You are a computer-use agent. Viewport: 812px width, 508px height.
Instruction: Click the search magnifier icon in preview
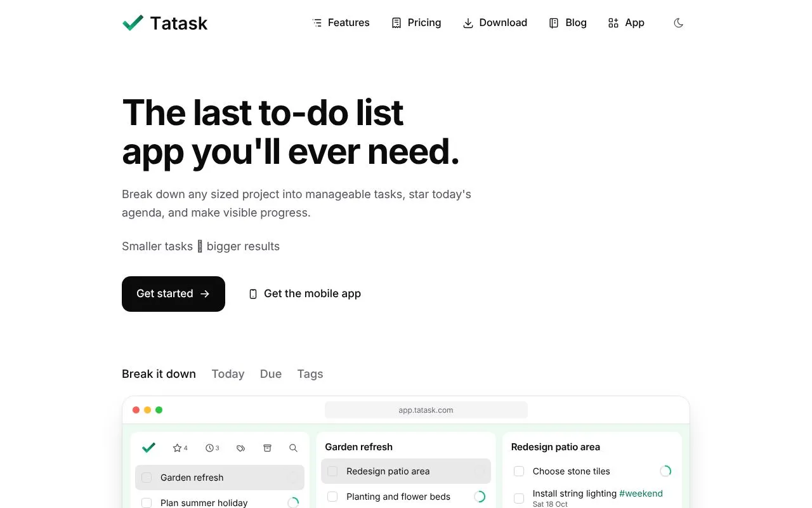293,448
